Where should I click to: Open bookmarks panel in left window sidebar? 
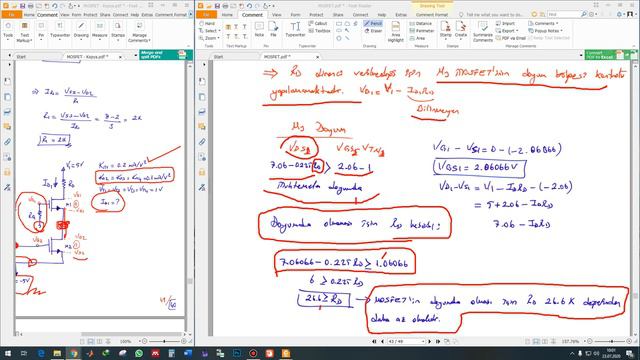(x=7, y=81)
